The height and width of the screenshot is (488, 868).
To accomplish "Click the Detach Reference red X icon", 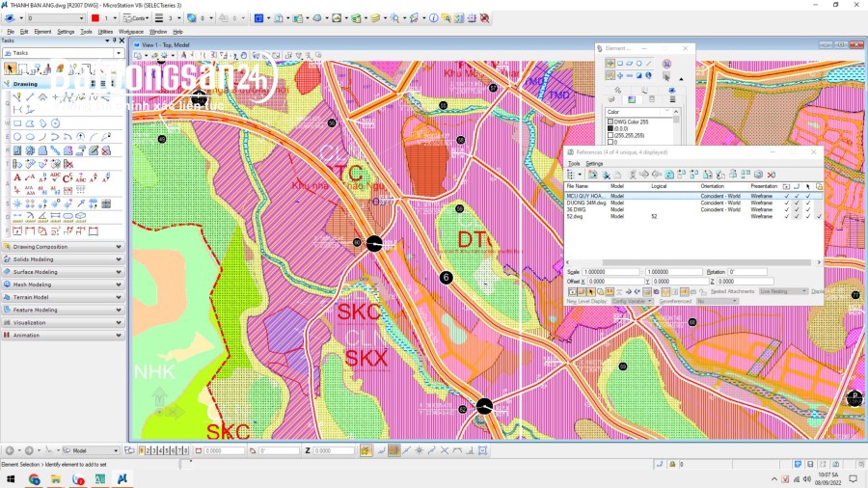I will click(772, 175).
